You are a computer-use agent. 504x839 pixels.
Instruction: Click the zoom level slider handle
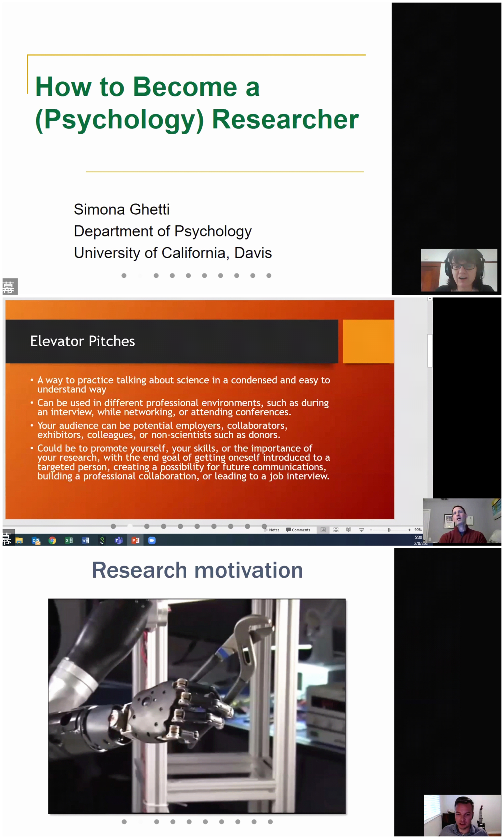(389, 530)
